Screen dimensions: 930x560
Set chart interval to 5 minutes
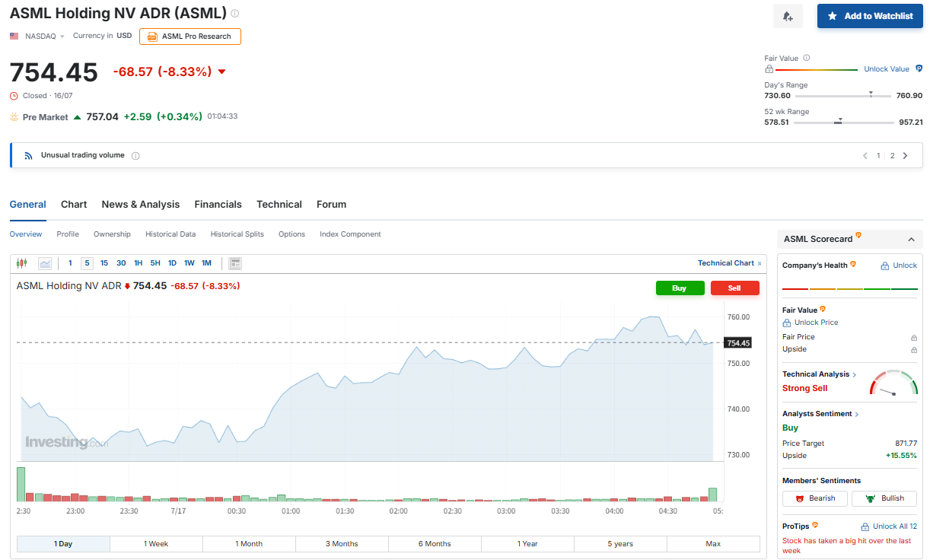87,263
